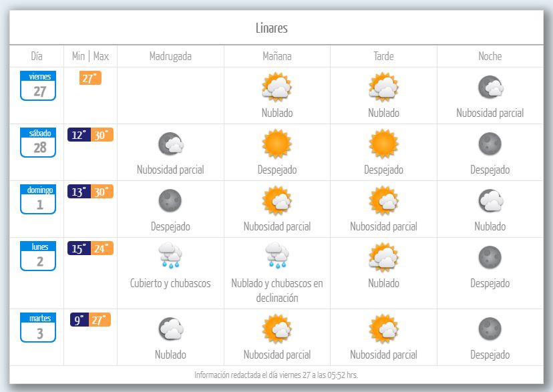Click Tuesday early-morning cloudy moon icon
Screen dimensions: 553x392
coord(170,329)
